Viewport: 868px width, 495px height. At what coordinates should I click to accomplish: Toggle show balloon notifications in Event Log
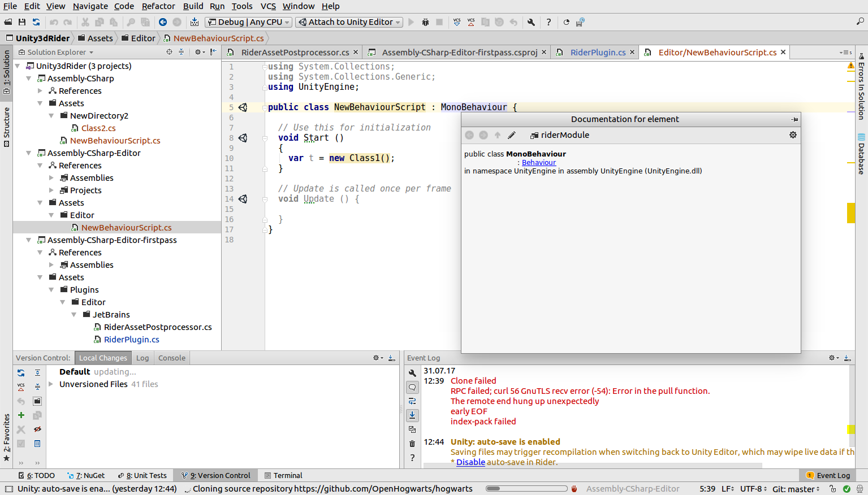click(412, 387)
